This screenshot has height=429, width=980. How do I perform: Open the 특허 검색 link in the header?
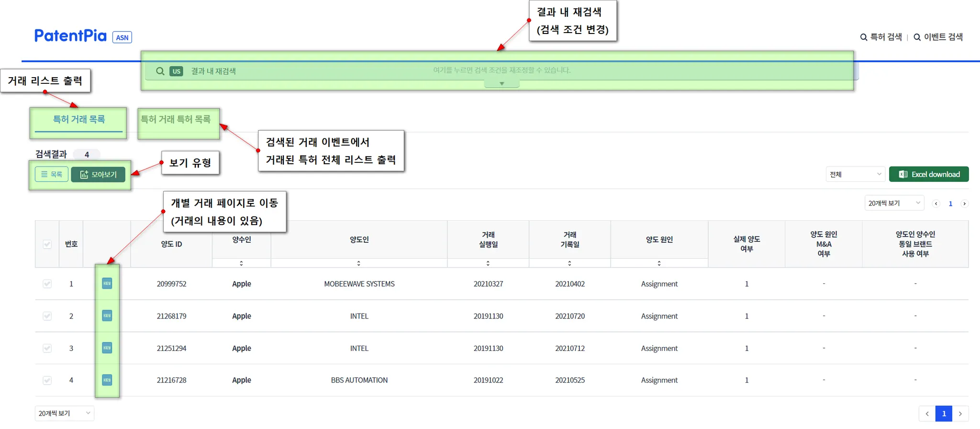click(x=881, y=37)
